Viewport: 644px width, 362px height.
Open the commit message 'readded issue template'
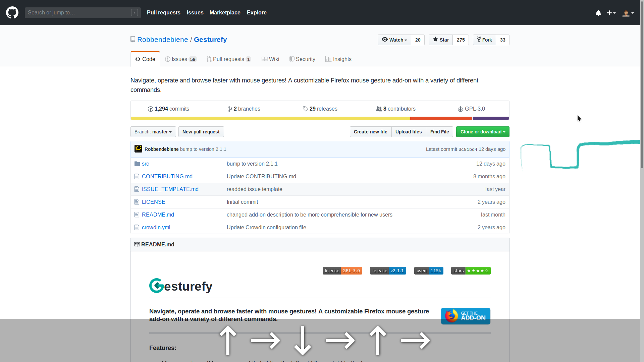tap(254, 189)
